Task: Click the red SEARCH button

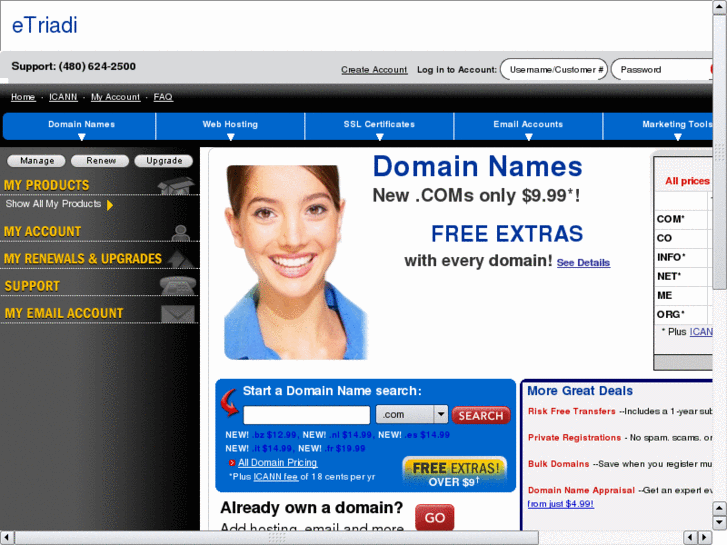Action: coord(481,416)
